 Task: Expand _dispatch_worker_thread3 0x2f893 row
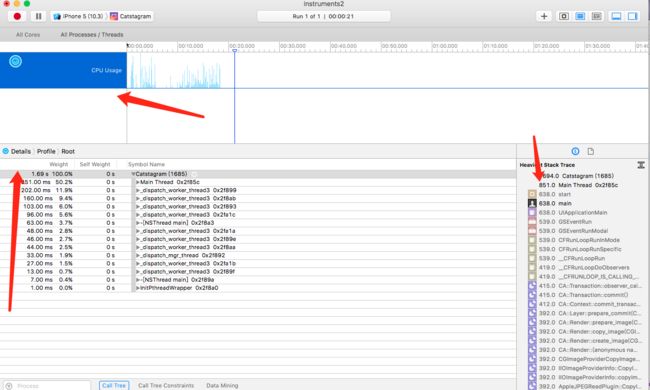coord(138,206)
